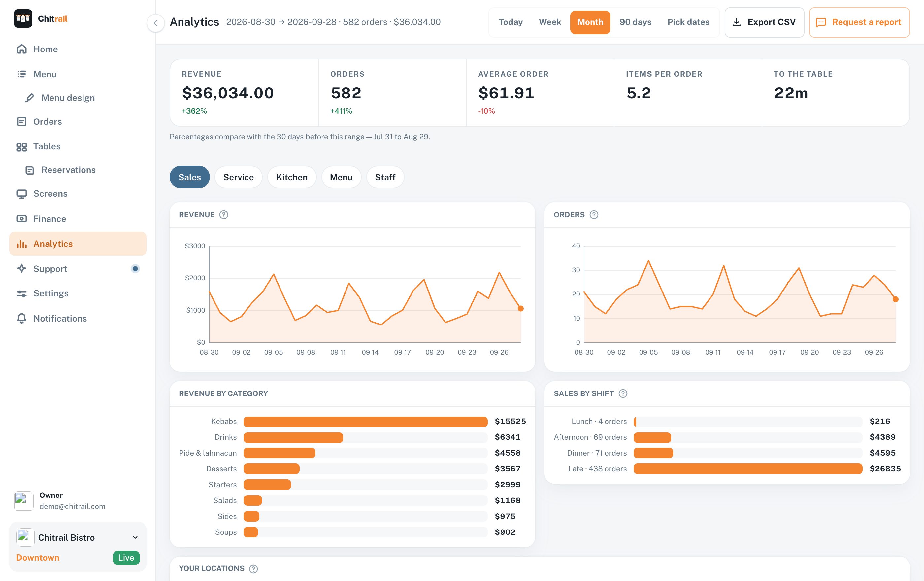This screenshot has width=924, height=581.
Task: Click the Soups $902 amount
Action: [x=505, y=532]
